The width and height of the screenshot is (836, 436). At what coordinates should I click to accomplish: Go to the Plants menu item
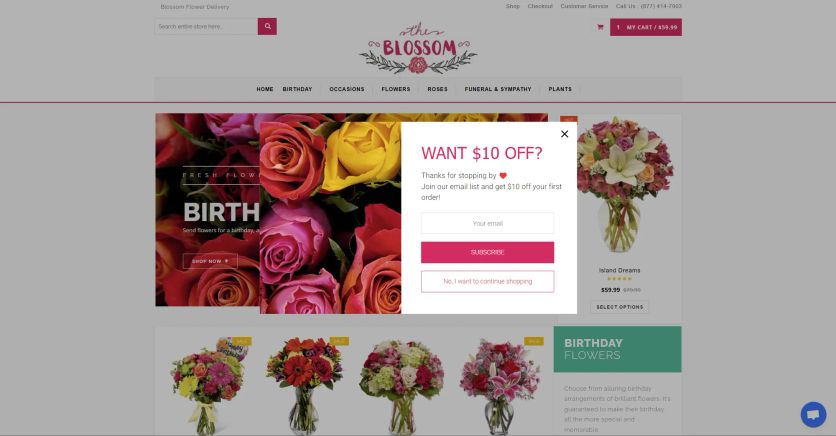pos(560,89)
